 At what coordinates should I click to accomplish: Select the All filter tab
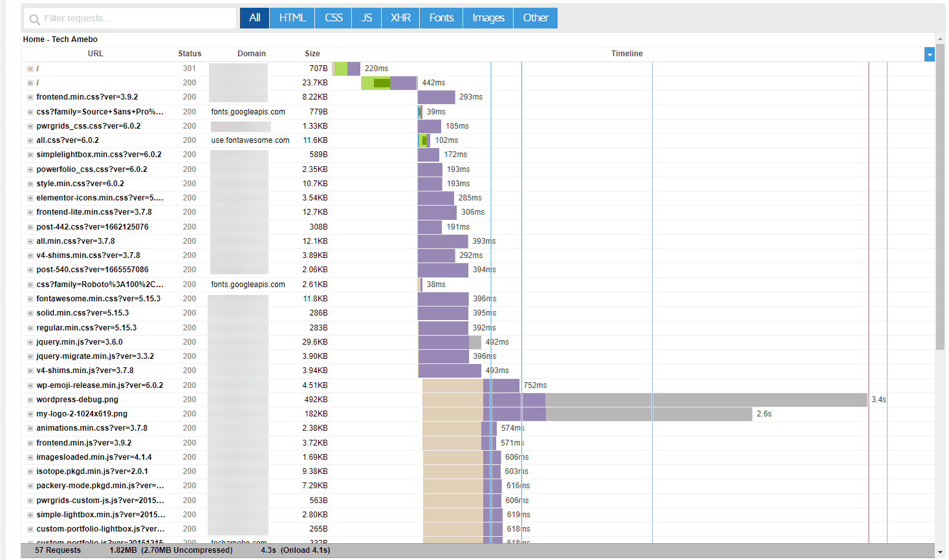(255, 18)
